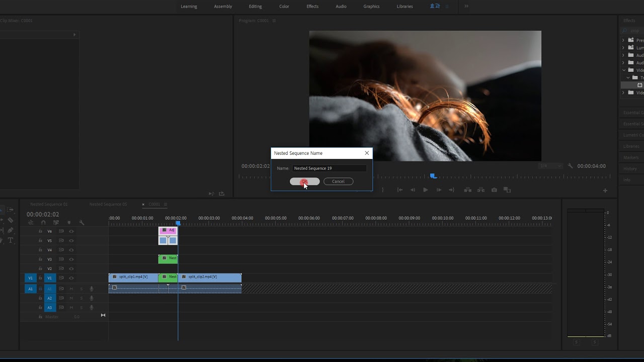Cancel the Nested Sequence Name dialog
Viewport: 644px width, 362px height.
coord(338,182)
